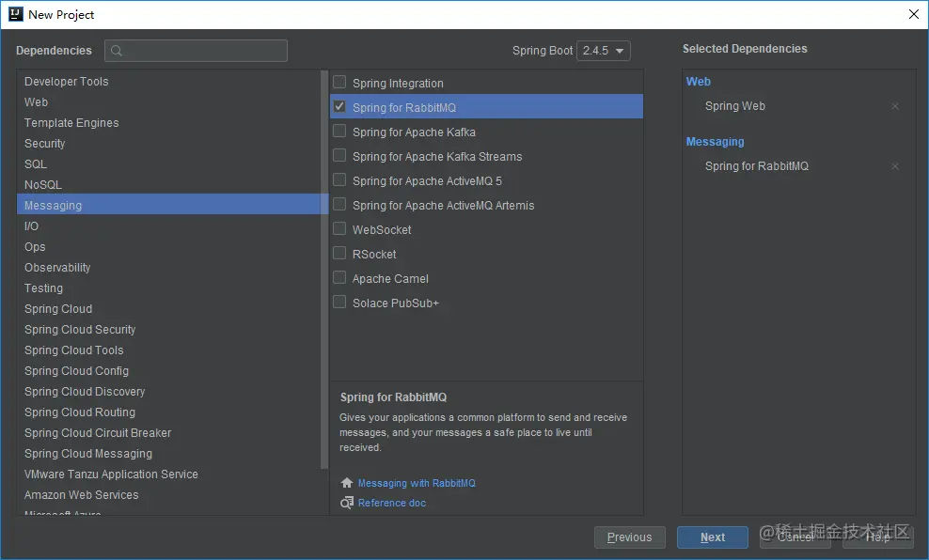Close the New Project dialog
929x560 pixels.
914,14
